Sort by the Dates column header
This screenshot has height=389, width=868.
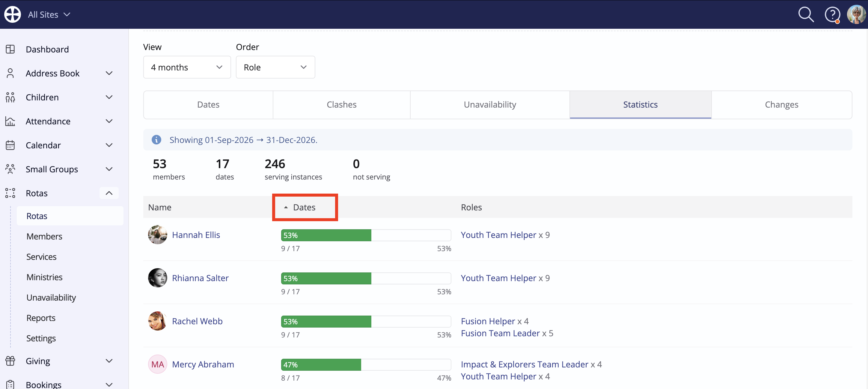pos(304,207)
